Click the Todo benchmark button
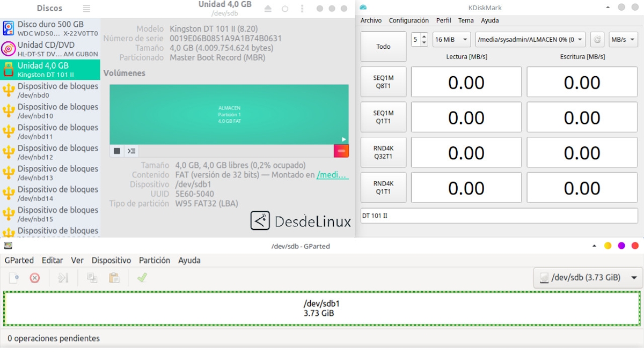 [383, 47]
